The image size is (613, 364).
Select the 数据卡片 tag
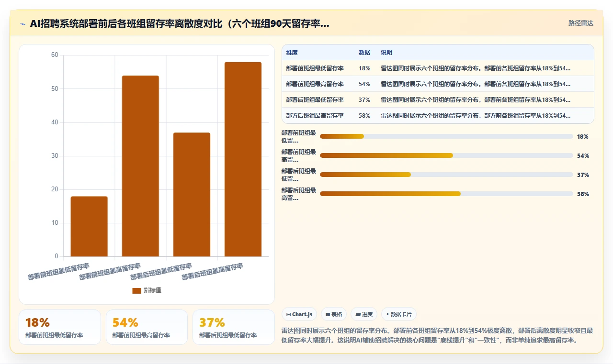[x=399, y=314]
